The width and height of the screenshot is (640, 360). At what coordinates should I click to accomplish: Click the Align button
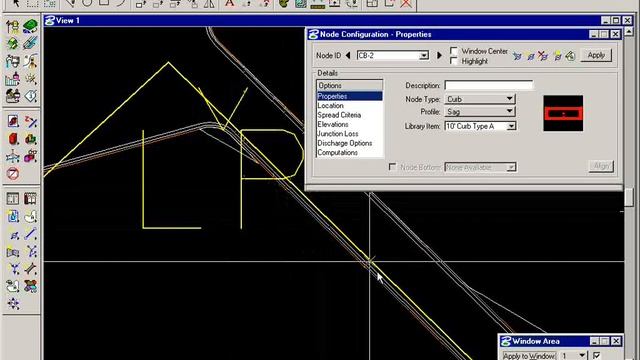point(601,166)
